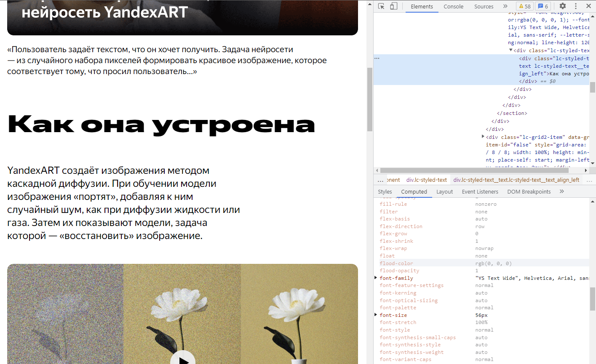This screenshot has height=364, width=596.
Task: Click the rgb(0, 0, 0) flood-color value
Action: click(493, 263)
